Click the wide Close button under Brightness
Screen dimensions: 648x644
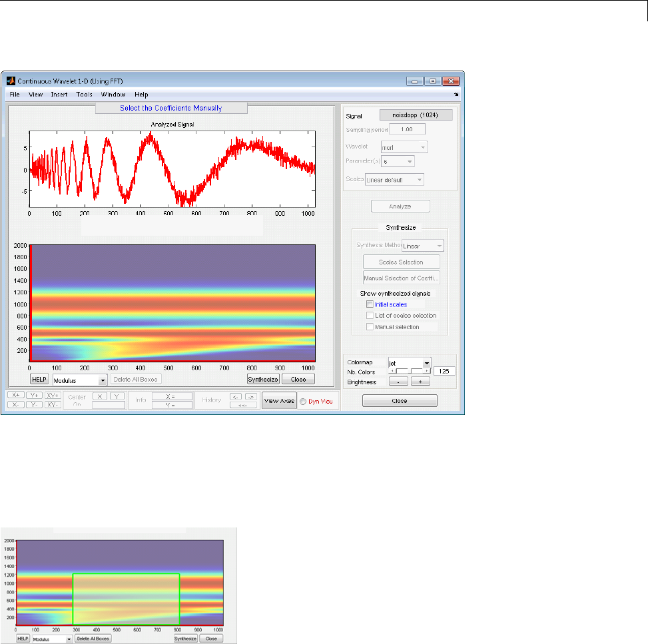[x=400, y=400]
